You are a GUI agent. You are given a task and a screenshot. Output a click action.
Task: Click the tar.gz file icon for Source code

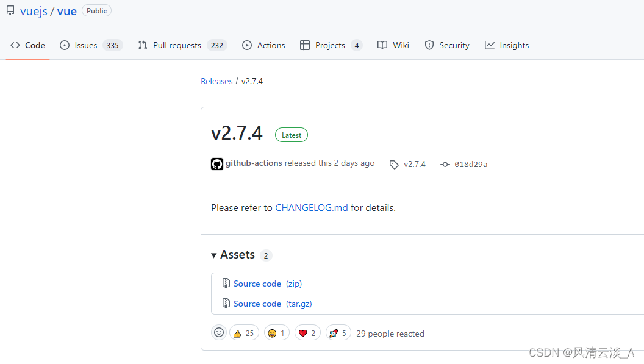click(x=226, y=303)
